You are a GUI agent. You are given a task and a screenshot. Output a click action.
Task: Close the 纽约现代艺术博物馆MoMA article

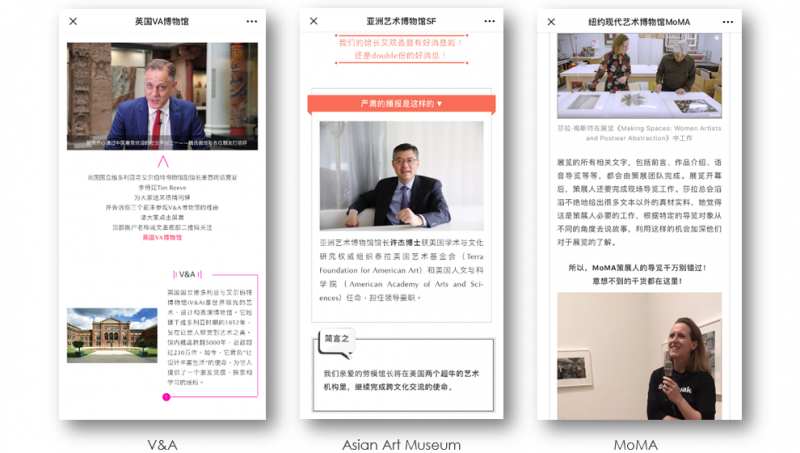click(549, 21)
